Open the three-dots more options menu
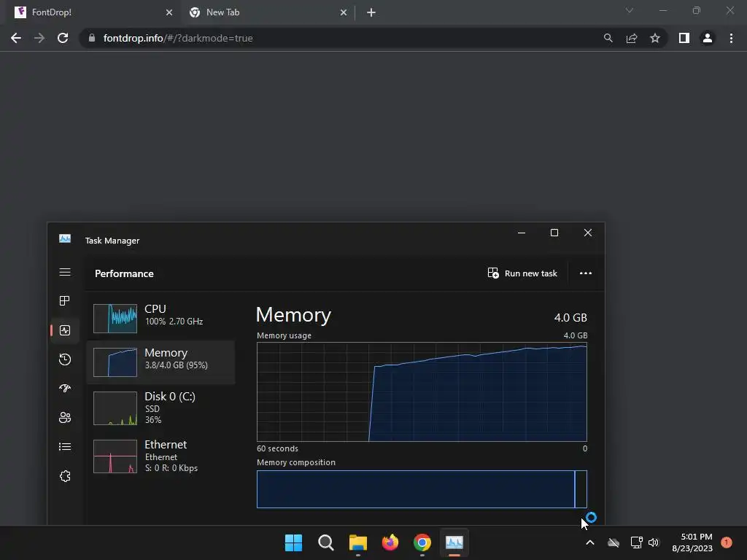This screenshot has width=747, height=560. click(x=586, y=273)
